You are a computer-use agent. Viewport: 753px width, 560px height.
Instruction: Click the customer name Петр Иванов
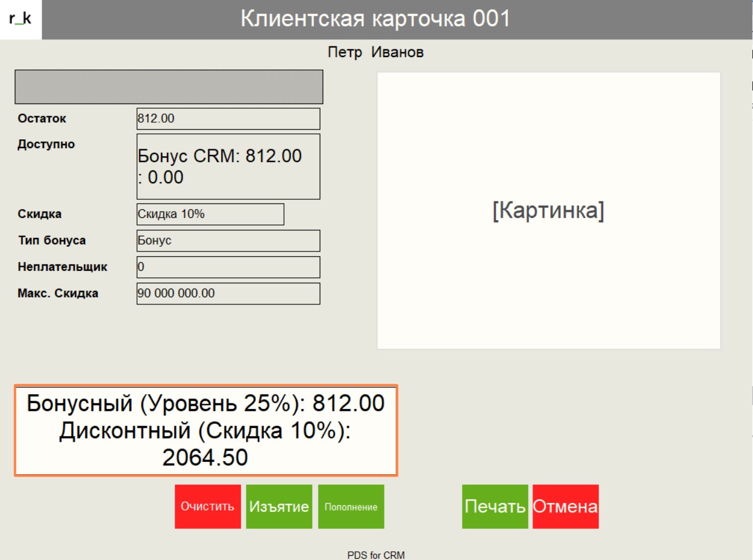coord(375,52)
